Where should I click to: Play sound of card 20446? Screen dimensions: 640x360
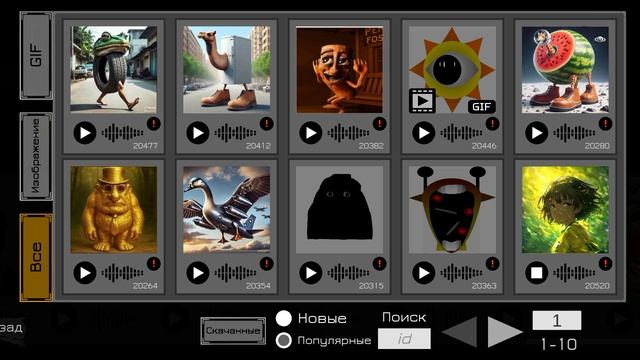(x=424, y=133)
